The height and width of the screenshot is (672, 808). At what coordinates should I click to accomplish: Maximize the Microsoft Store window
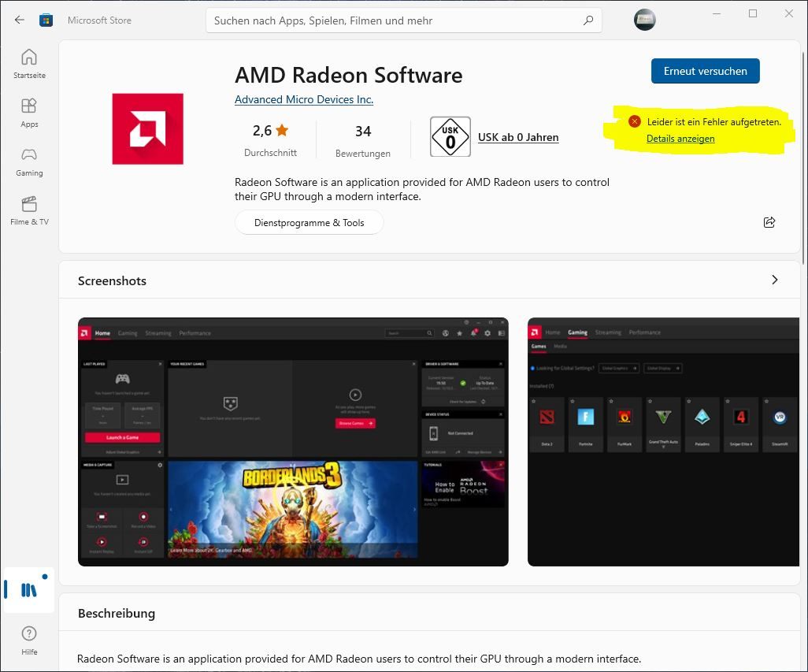click(752, 14)
